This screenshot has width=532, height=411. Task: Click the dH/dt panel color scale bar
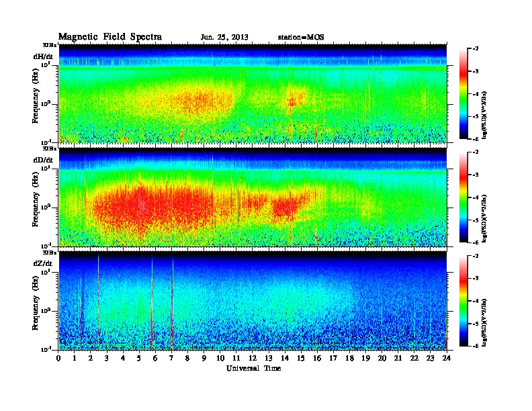pos(463,94)
